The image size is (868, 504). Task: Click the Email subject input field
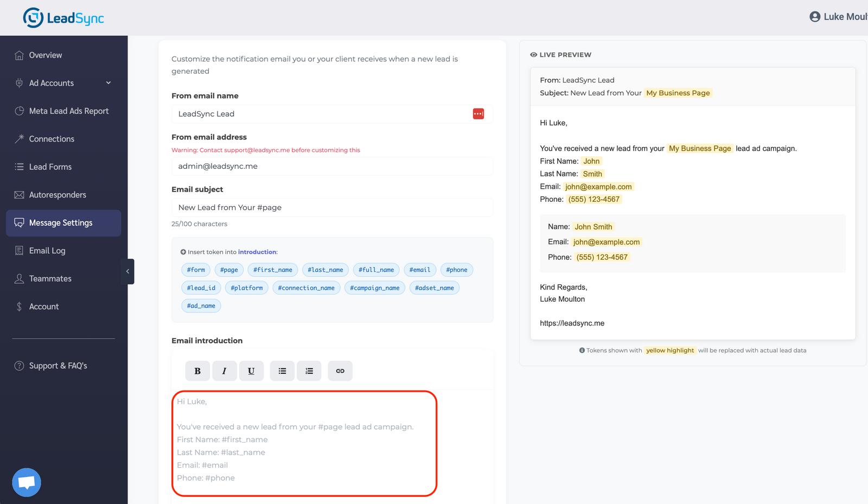(x=332, y=207)
